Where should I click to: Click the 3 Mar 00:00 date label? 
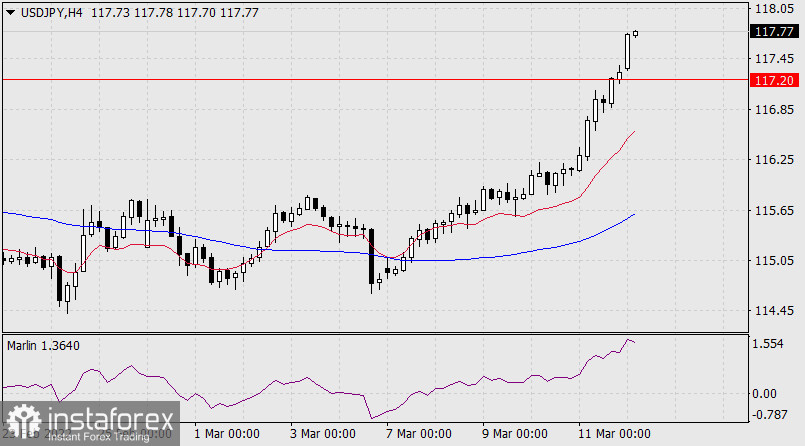click(322, 434)
